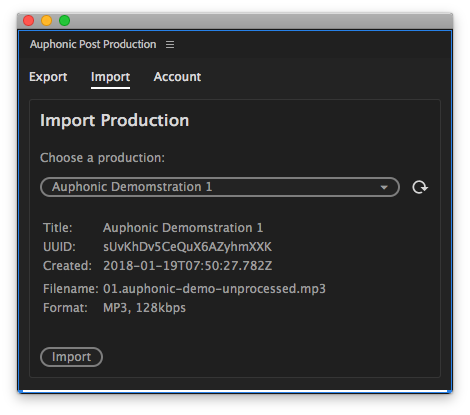Click the Auphonic Post Production panel title
Viewport: 470px width, 415px height.
pos(93,44)
